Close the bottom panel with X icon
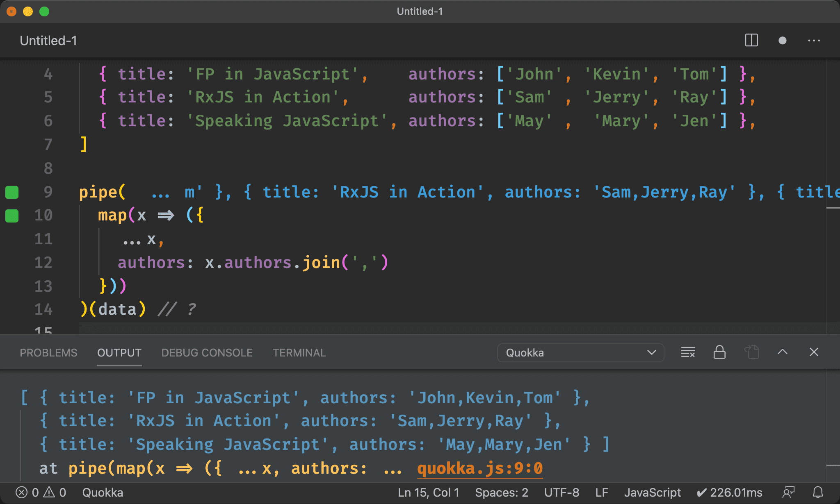 (x=814, y=352)
